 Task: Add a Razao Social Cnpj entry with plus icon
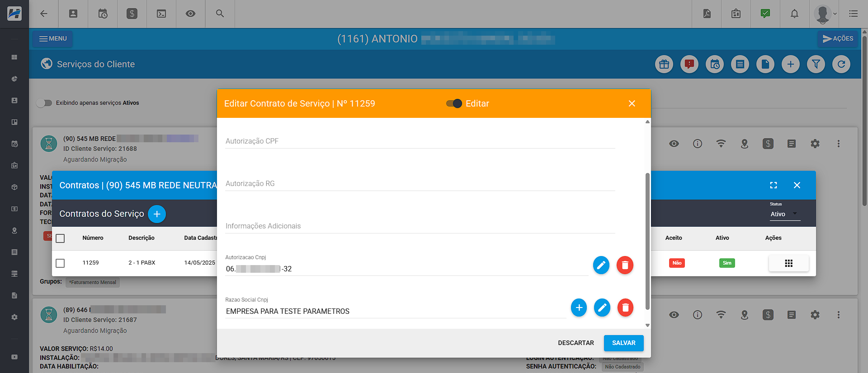coord(579,308)
